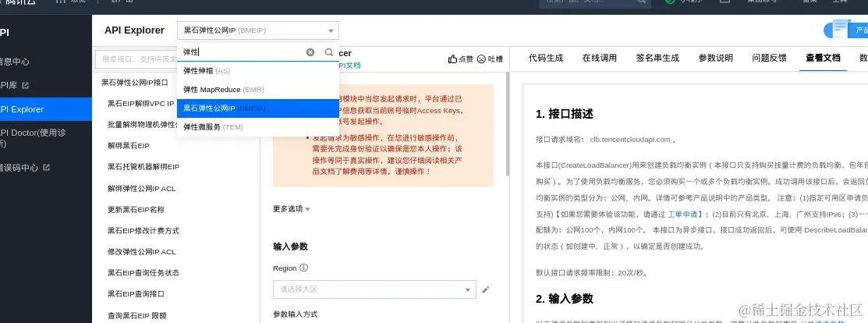Select 弹性 MapReduce (EMR) option
Screen dimensions: 868x323
click(x=258, y=90)
